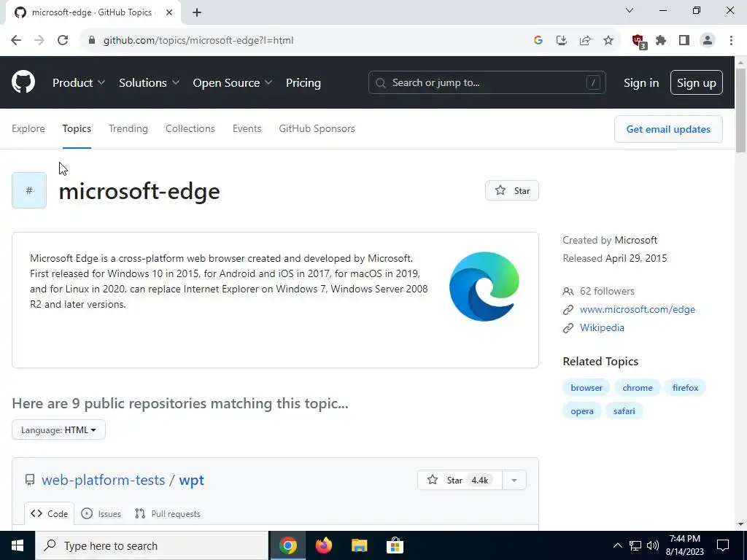Viewport: 747px width, 560px height.
Task: Open the star list dropdown for wpt
Action: pyautogui.click(x=514, y=480)
